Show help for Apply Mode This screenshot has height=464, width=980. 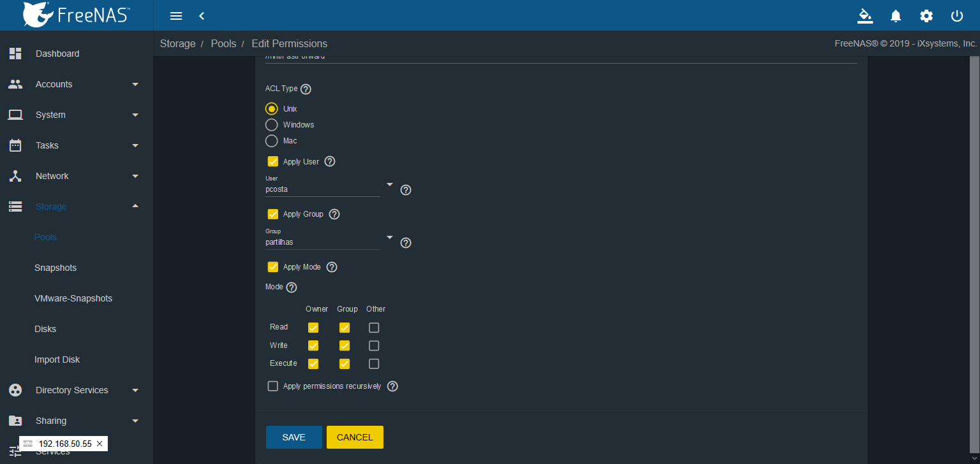tap(332, 267)
